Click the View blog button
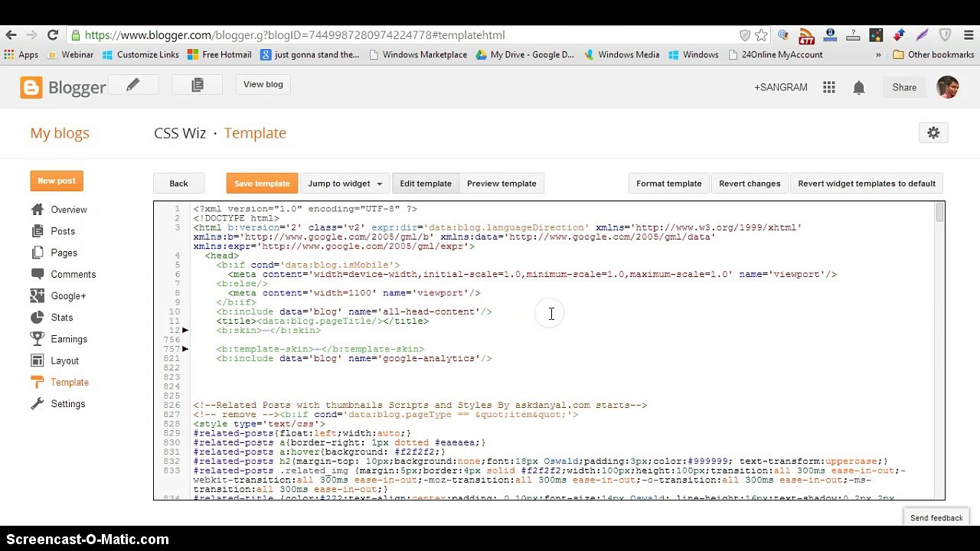Image resolution: width=980 pixels, height=551 pixels. pyautogui.click(x=263, y=84)
